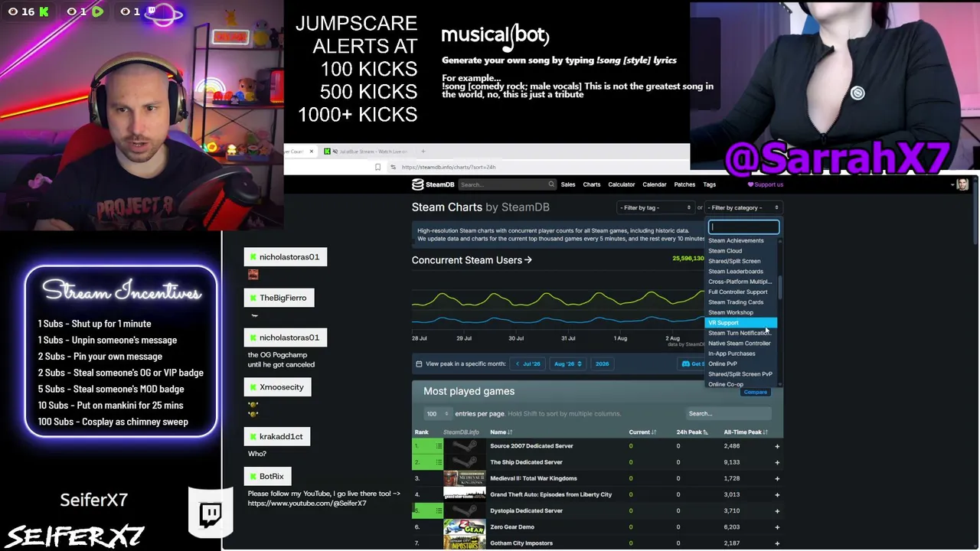The height and width of the screenshot is (551, 980).
Task: Click plus for Grand Theft Auto Episodes row
Action: point(777,494)
